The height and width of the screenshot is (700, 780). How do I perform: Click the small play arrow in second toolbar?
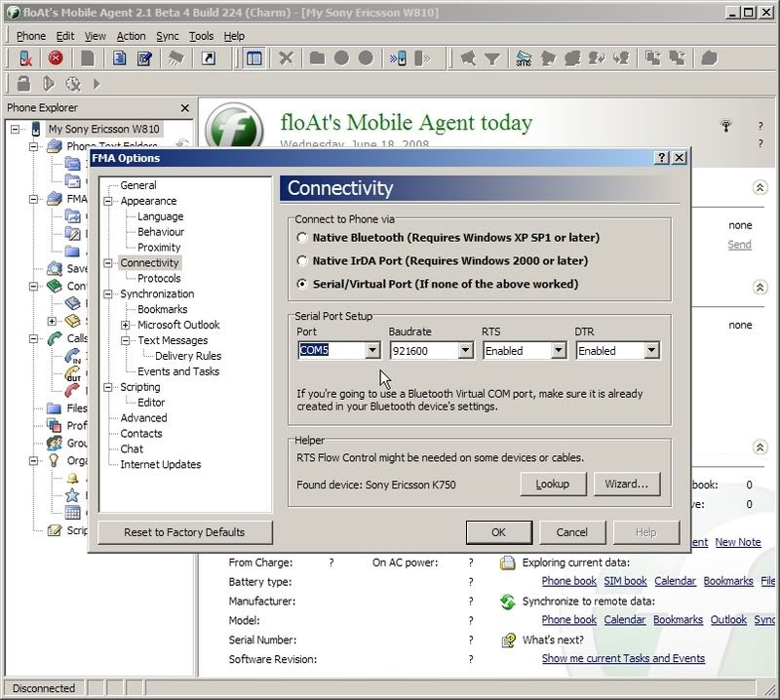click(x=97, y=84)
